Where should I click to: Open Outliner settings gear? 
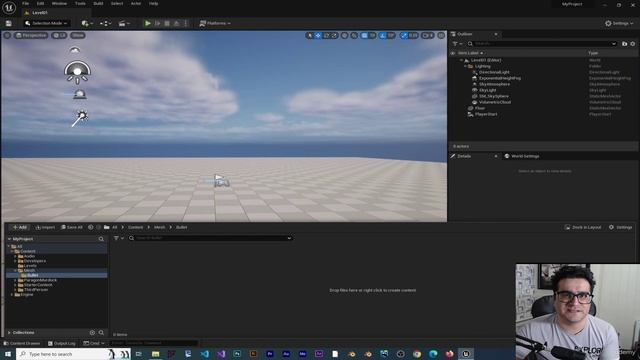pyautogui.click(x=633, y=43)
